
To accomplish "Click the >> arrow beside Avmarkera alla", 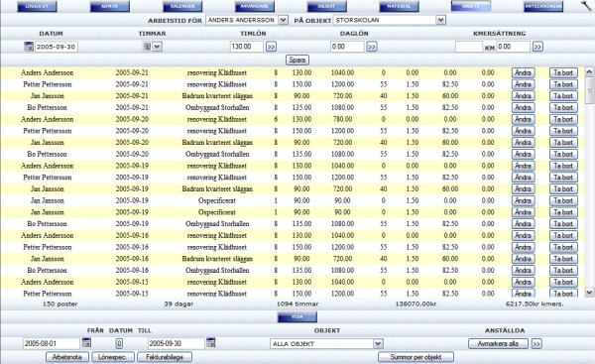I will pos(536,343).
